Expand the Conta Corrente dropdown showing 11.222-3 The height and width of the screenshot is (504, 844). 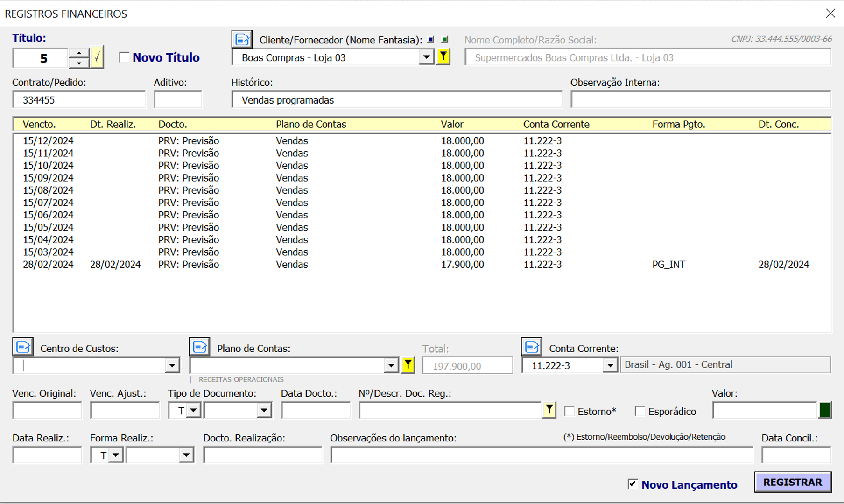click(610, 365)
